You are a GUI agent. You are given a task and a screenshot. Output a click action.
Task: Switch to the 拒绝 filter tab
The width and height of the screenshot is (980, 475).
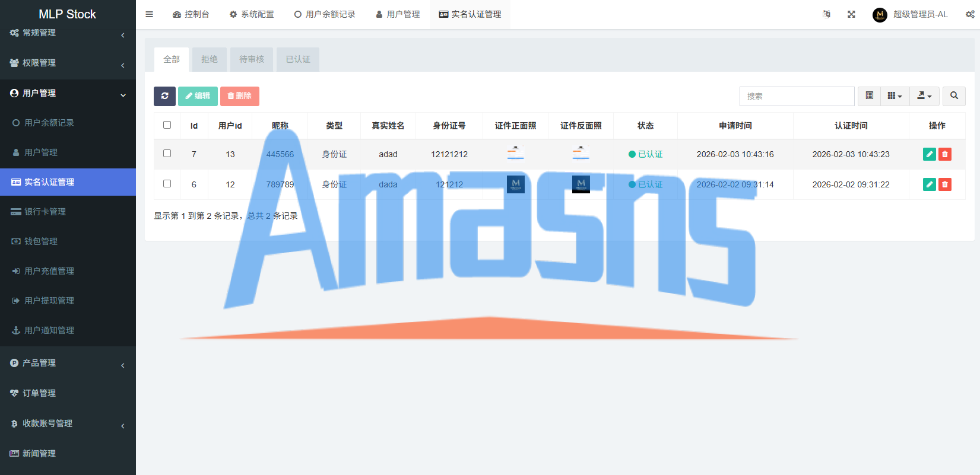pos(210,59)
